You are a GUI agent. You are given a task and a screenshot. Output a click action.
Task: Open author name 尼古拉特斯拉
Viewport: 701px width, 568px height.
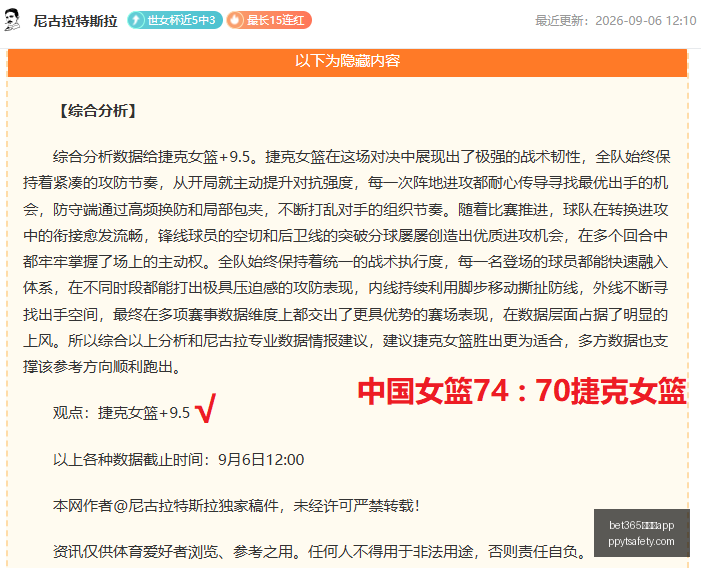click(x=75, y=21)
